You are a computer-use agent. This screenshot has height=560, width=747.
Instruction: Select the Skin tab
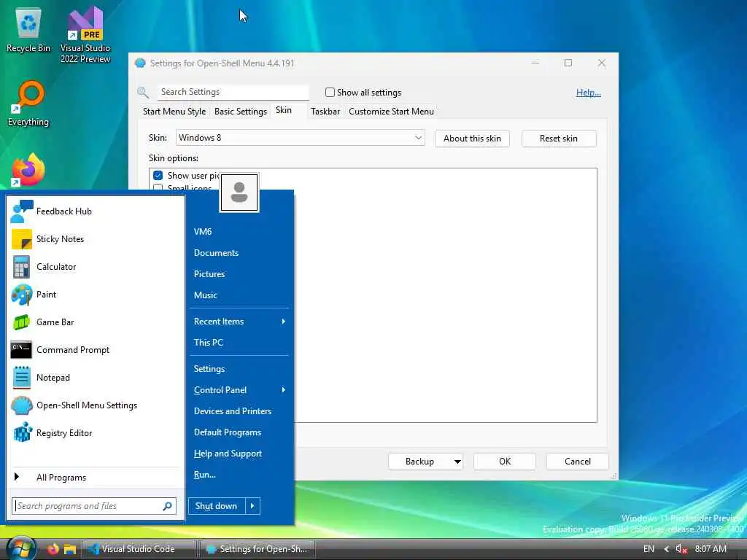[x=284, y=111]
